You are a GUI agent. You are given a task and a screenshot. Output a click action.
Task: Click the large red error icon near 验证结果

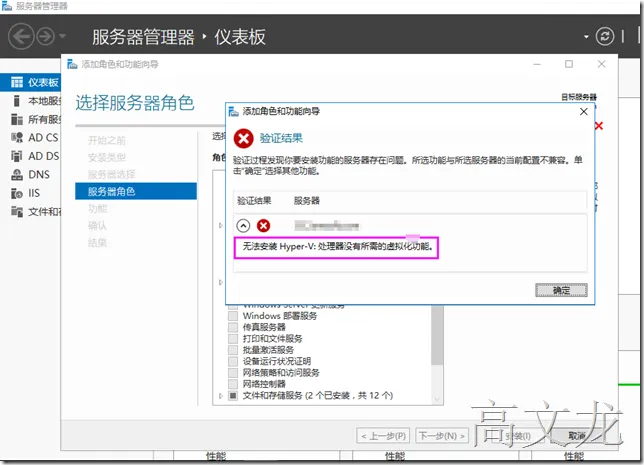[244, 138]
